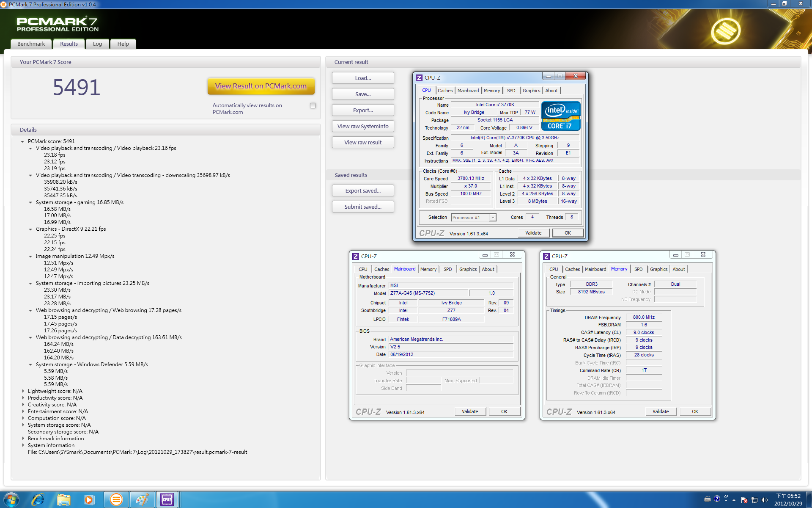
Task: Open About tab in top CPU-Z window
Action: tap(551, 91)
